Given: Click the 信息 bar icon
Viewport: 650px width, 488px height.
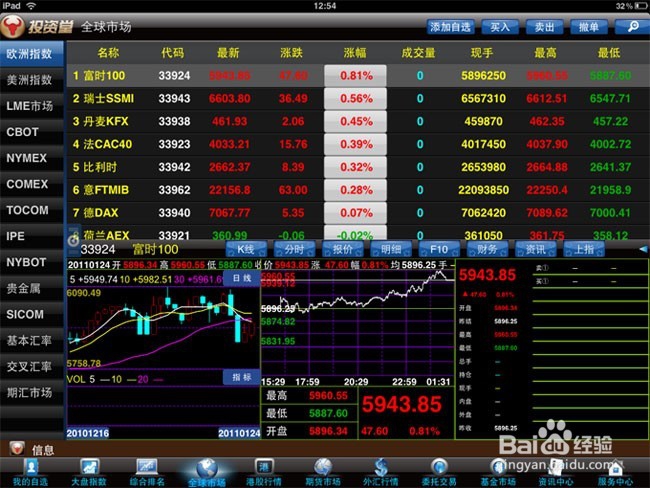Looking at the screenshot, I should 17,449.
